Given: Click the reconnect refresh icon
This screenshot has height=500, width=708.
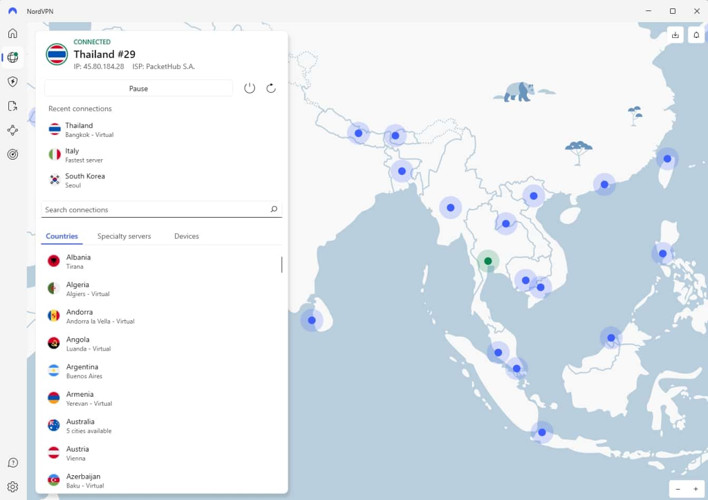Looking at the screenshot, I should click(271, 88).
